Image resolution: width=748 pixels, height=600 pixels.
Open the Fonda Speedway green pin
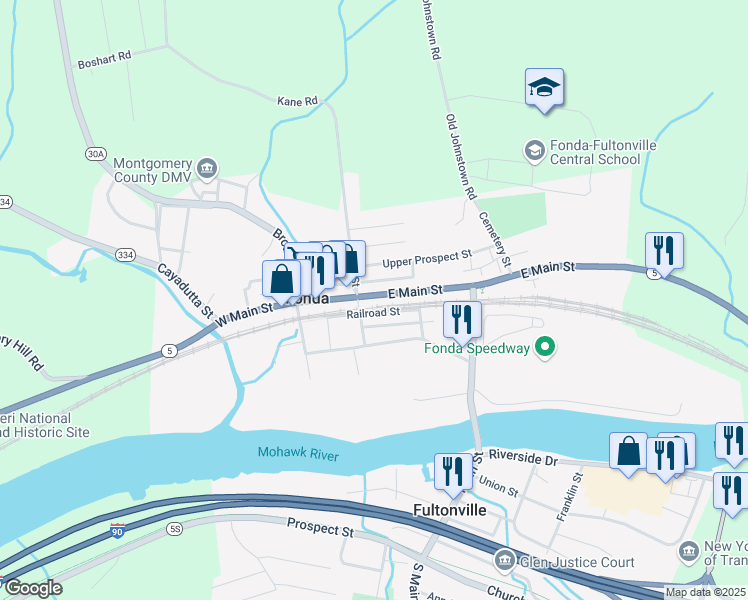click(x=545, y=347)
